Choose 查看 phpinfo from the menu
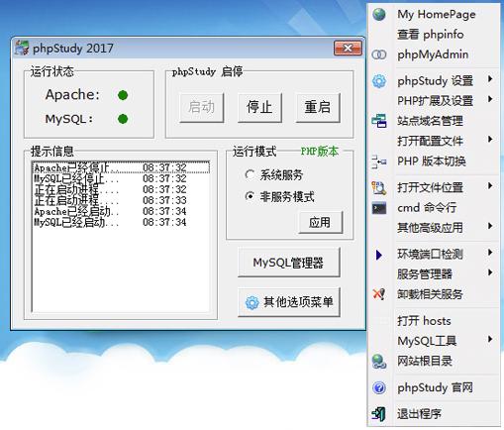Screen dimensions: 504x430 (434, 35)
